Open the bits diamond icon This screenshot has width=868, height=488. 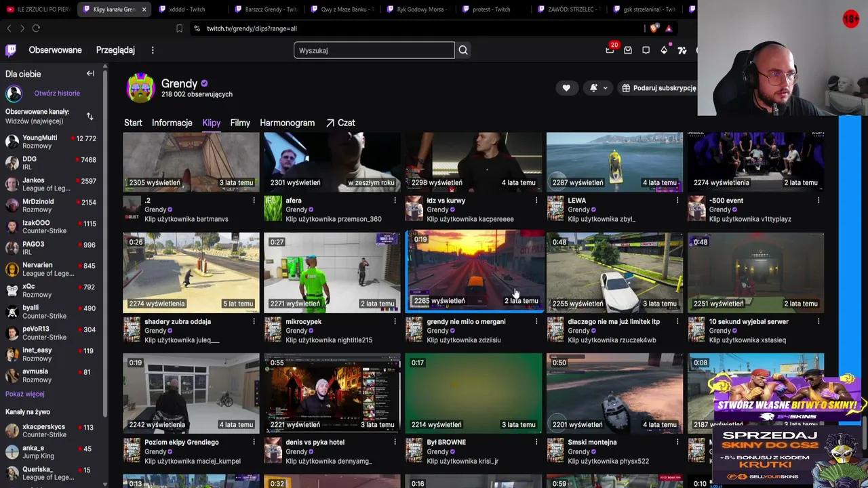664,50
